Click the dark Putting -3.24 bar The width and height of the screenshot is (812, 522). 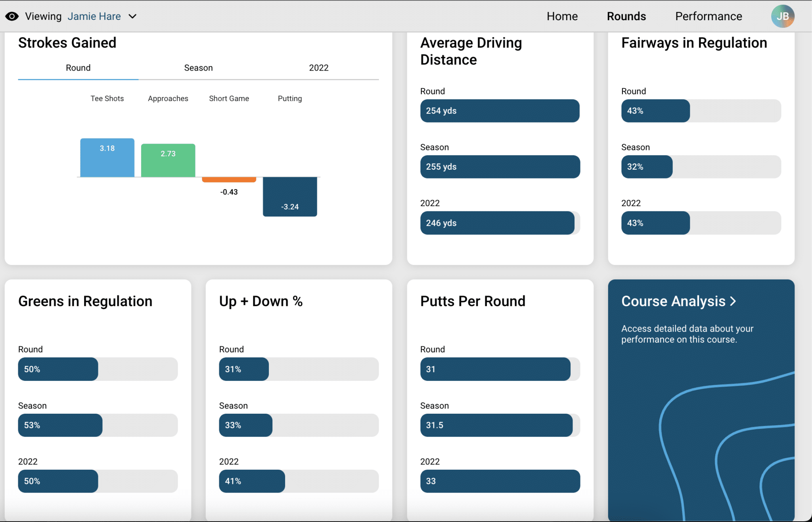(x=290, y=197)
